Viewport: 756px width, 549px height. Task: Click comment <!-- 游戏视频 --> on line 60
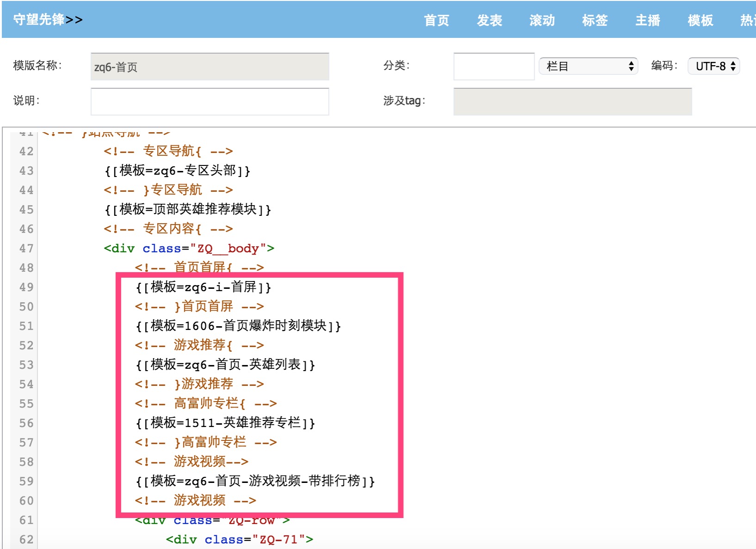(x=196, y=501)
